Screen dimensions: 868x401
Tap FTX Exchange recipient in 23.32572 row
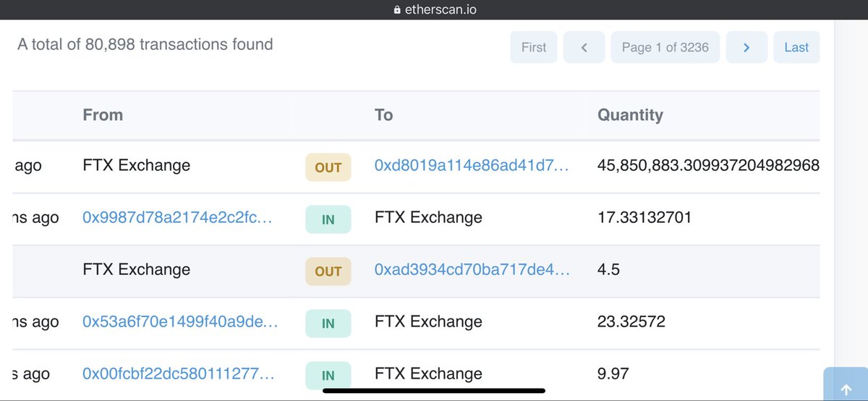pyautogui.click(x=428, y=322)
